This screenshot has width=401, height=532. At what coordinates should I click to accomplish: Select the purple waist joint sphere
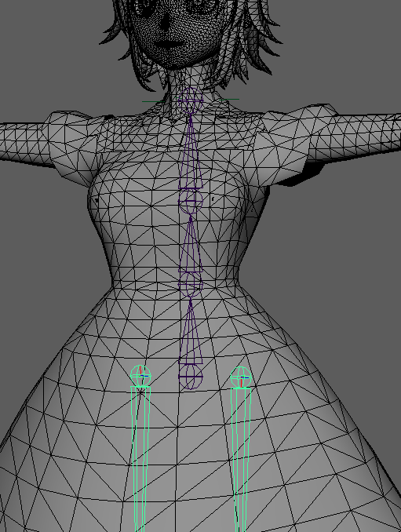[x=191, y=285]
